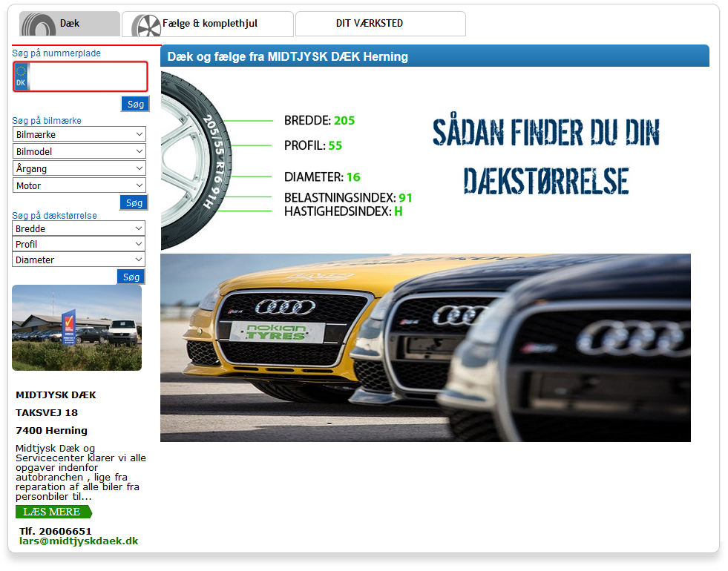Screen dimensions: 728x571
Task: Open the Bilmærke dropdown
Action: (x=79, y=134)
